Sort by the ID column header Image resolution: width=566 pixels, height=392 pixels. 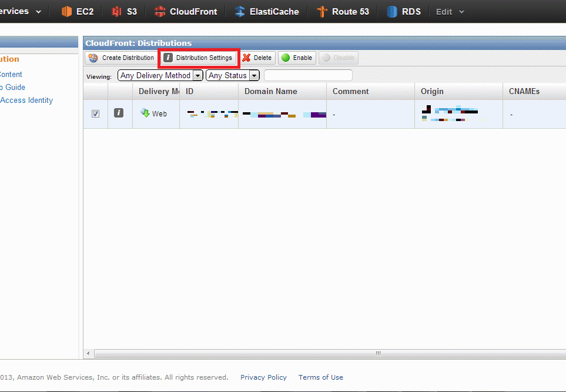[x=209, y=91]
